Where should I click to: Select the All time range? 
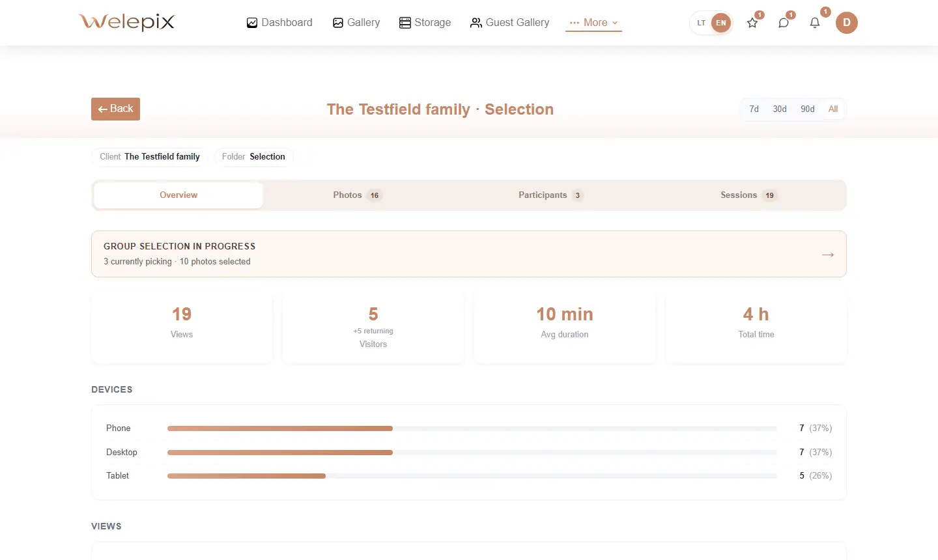pyautogui.click(x=833, y=109)
